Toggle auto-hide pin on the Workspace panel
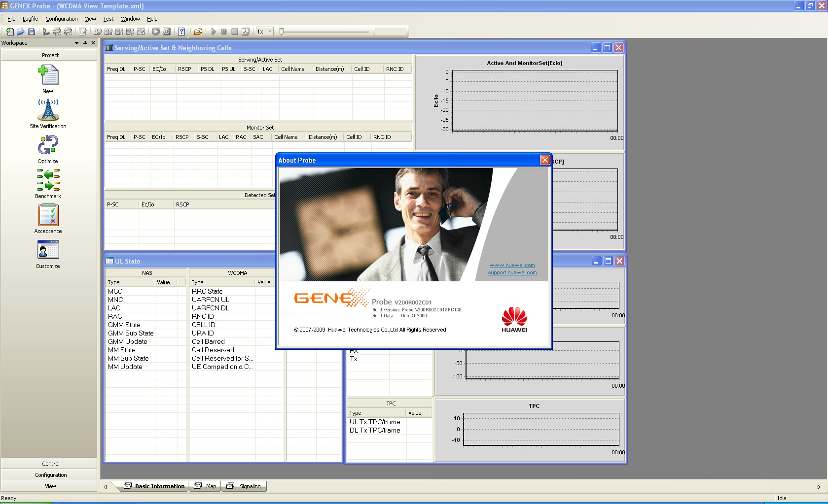This screenshot has height=504, width=828. 85,43
